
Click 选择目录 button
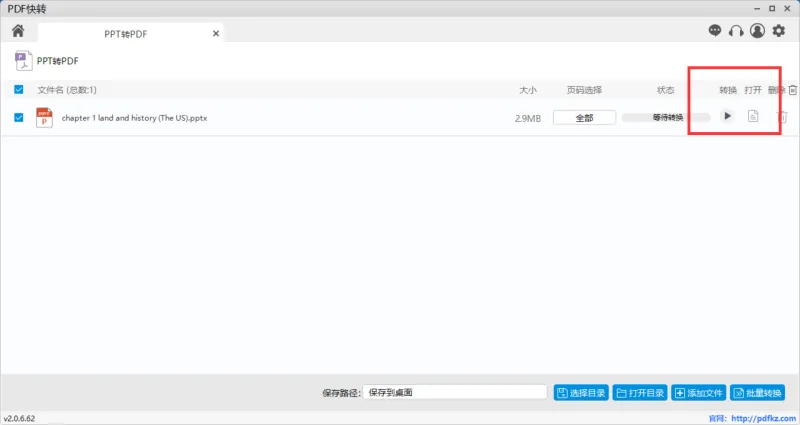581,393
